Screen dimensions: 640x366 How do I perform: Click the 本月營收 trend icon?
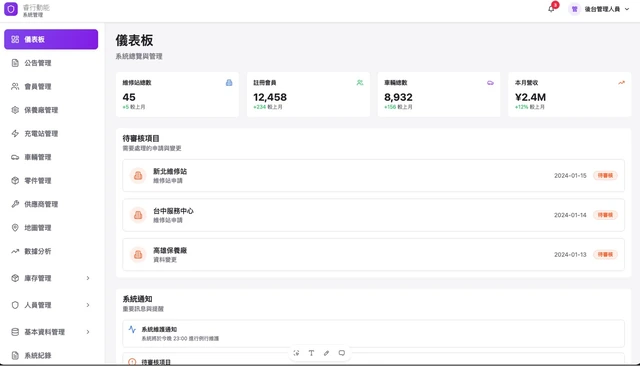[x=621, y=83]
